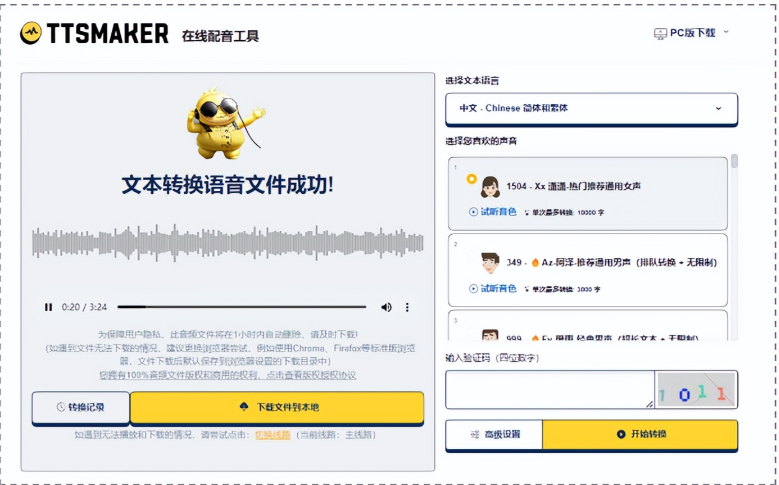Click the flame icon on voice 349
The image size is (779, 485).
(535, 262)
